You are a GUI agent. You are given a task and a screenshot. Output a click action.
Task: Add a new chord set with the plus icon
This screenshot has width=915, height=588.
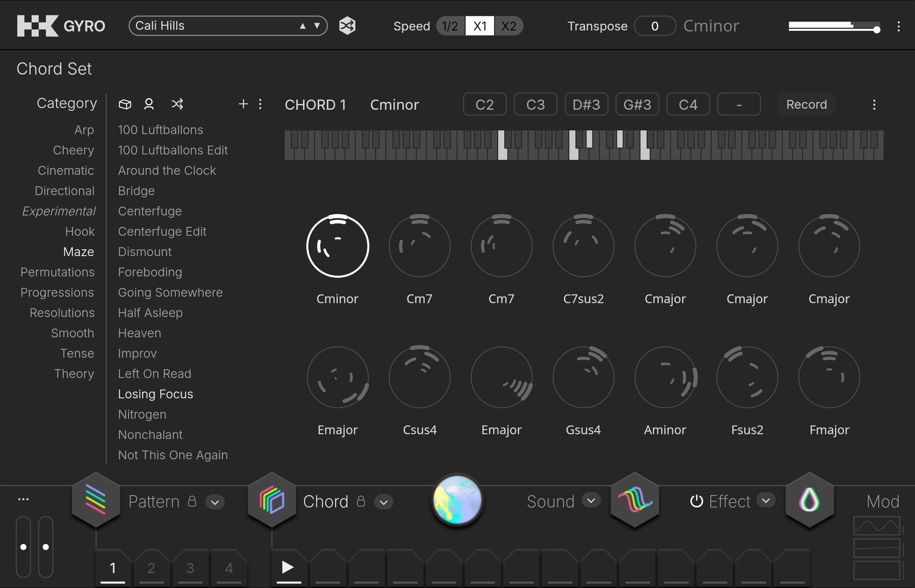[243, 103]
